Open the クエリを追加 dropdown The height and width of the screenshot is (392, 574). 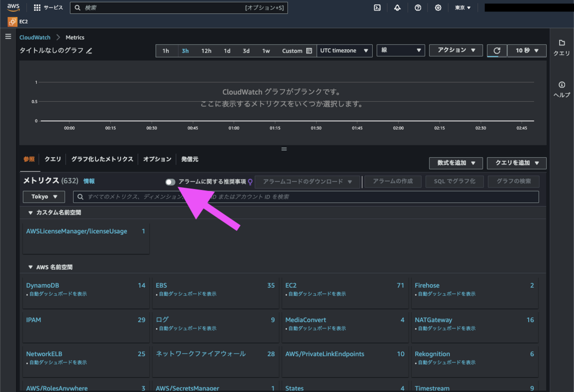517,163
